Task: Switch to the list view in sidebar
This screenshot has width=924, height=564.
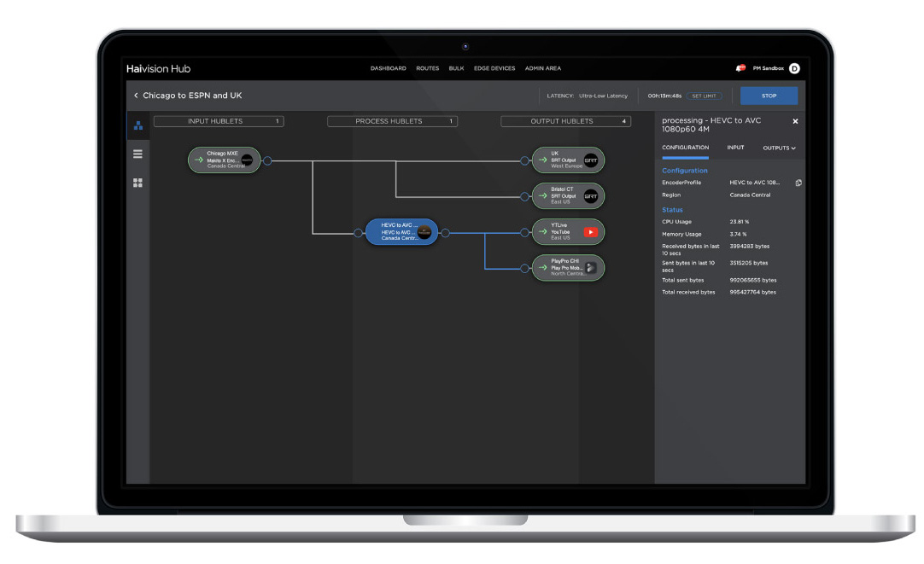Action: click(x=137, y=154)
